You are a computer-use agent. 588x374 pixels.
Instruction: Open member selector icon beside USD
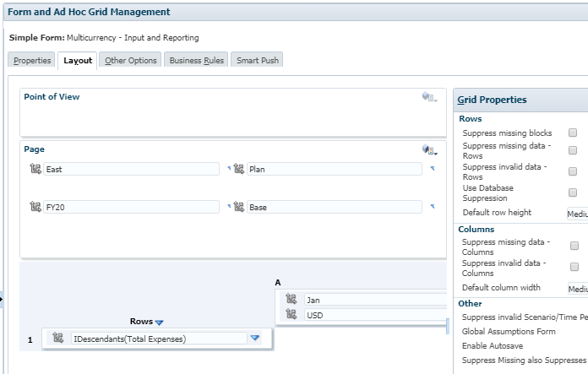(x=291, y=314)
